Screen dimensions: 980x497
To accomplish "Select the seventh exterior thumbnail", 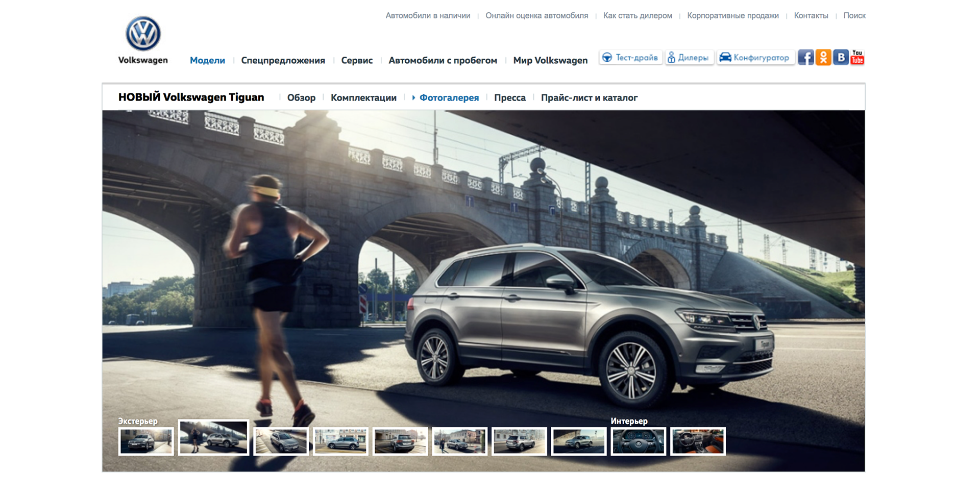I will [519, 441].
